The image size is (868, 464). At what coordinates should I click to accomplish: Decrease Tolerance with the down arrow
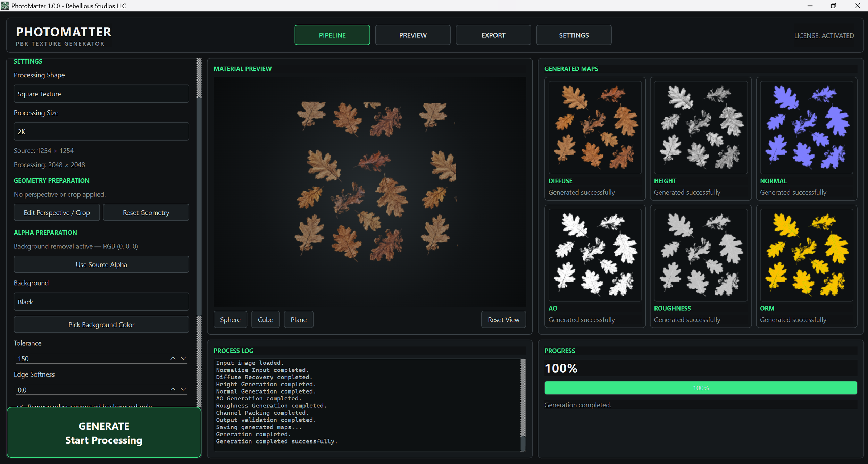click(183, 358)
